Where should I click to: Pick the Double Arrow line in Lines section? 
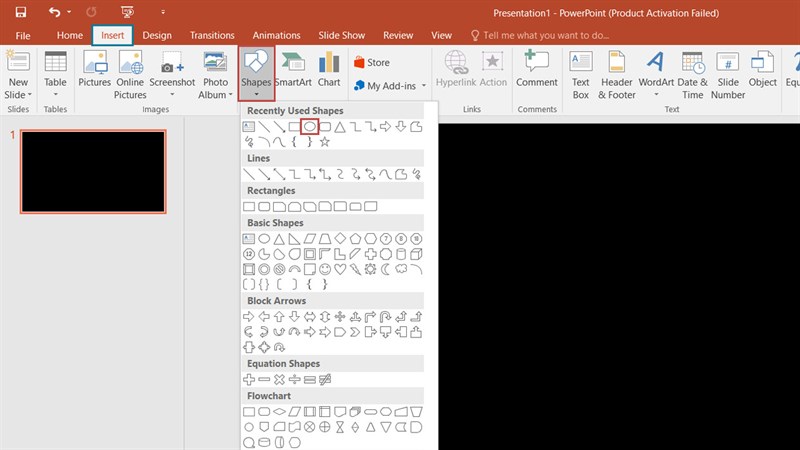coord(279,174)
